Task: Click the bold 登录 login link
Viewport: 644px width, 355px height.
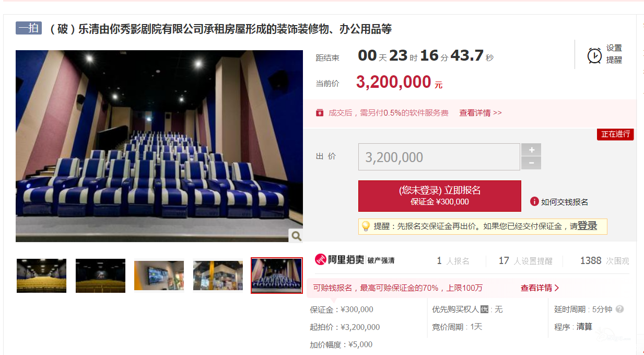Action: (587, 226)
